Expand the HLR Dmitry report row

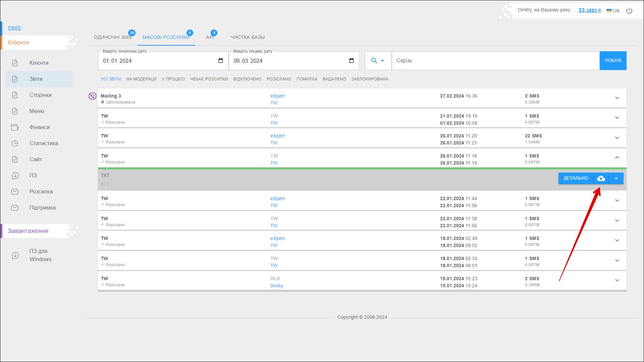click(617, 281)
